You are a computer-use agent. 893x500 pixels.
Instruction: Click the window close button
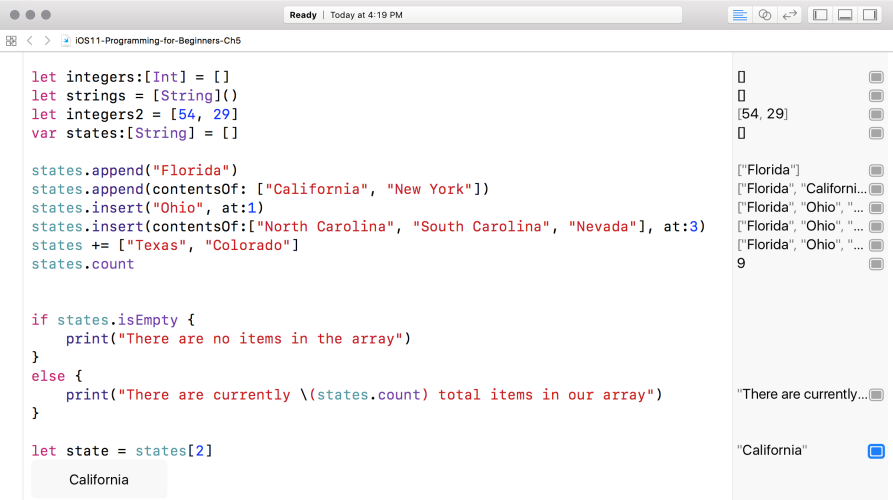pos(15,15)
